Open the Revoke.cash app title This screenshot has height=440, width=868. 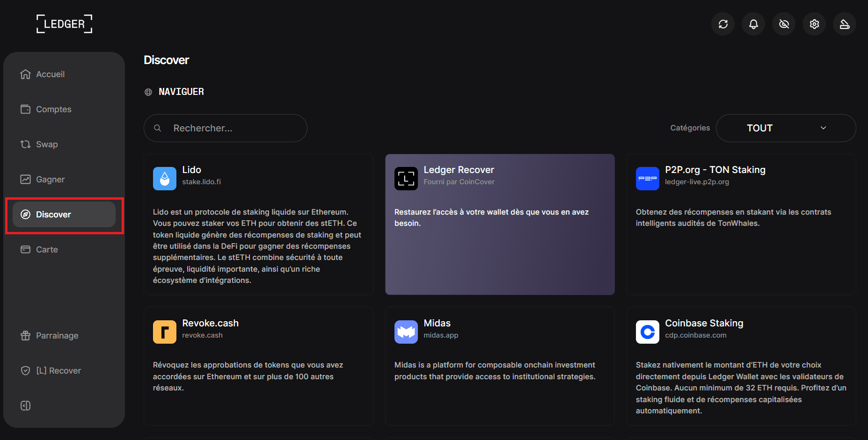click(x=211, y=323)
